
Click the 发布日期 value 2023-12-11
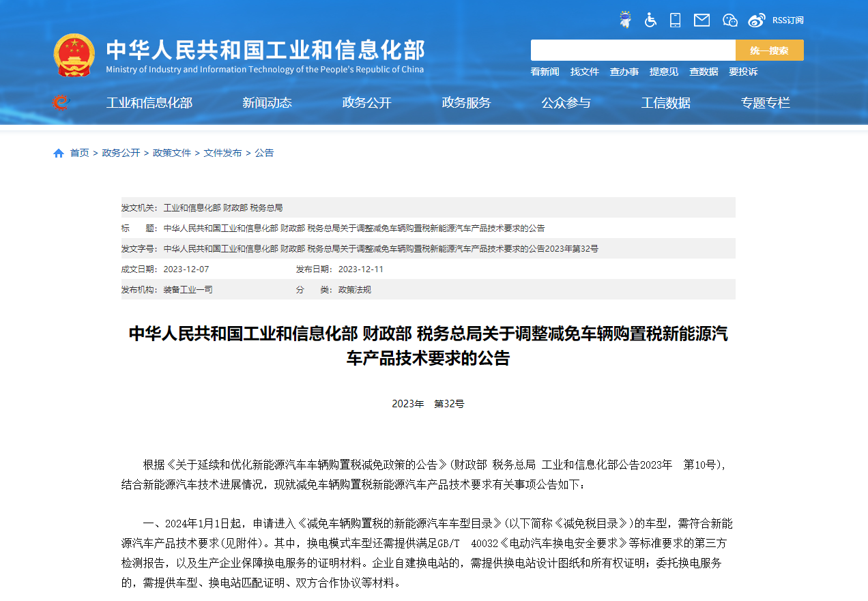pos(361,269)
